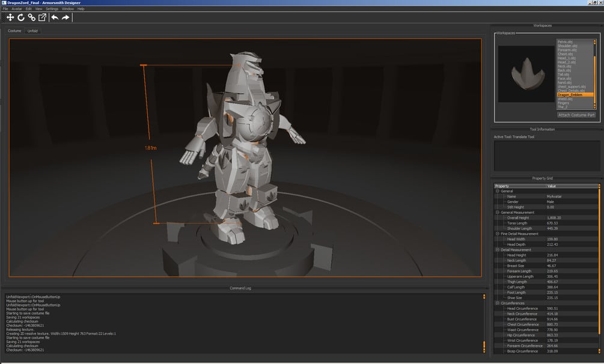Viewport: 604px width, 364px height.
Task: Select Chest_Details.obj in the workspaces list
Action: (x=575, y=91)
